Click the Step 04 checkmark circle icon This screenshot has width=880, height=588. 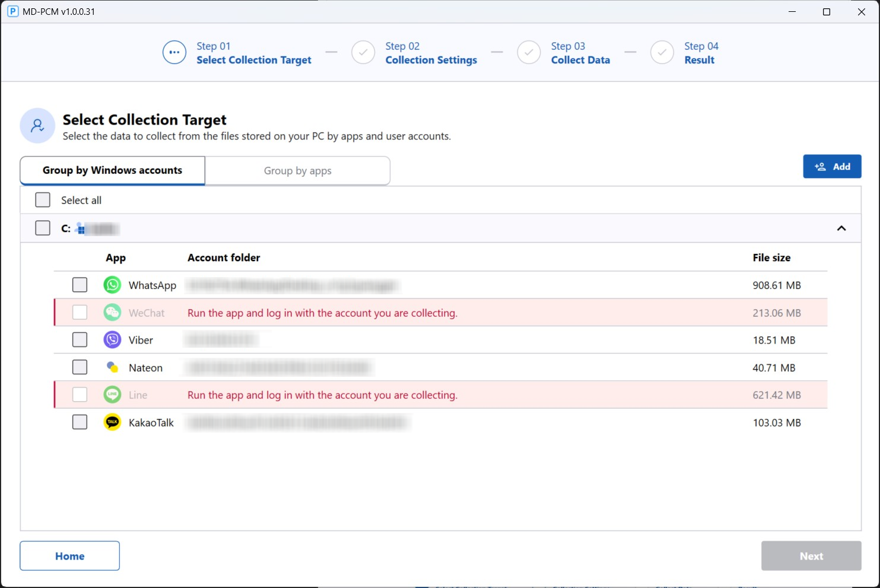(662, 53)
